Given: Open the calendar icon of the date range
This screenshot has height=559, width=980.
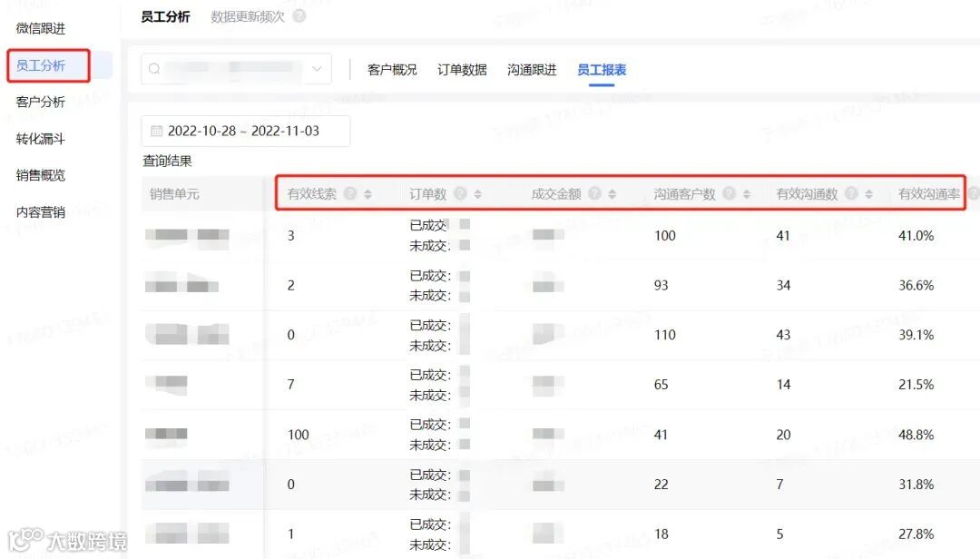Looking at the screenshot, I should [x=157, y=132].
